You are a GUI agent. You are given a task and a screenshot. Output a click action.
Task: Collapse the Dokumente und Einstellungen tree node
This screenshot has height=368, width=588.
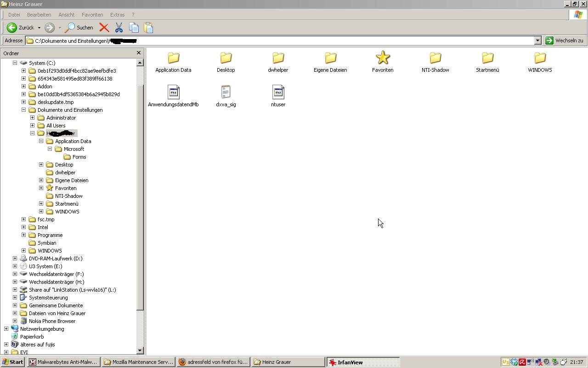(x=23, y=110)
